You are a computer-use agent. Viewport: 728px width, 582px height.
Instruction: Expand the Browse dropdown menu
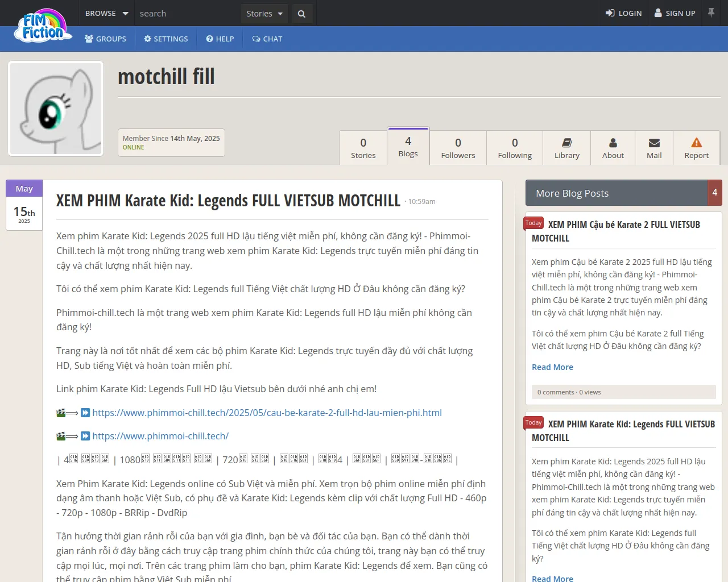coord(106,13)
